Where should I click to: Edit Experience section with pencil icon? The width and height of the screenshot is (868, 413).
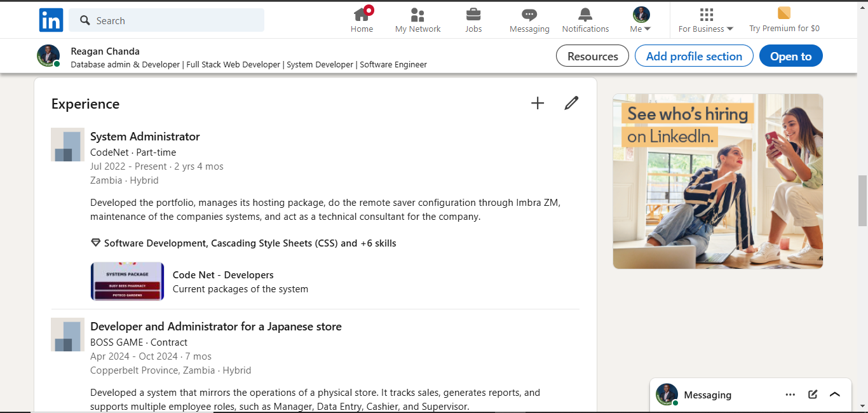(571, 103)
